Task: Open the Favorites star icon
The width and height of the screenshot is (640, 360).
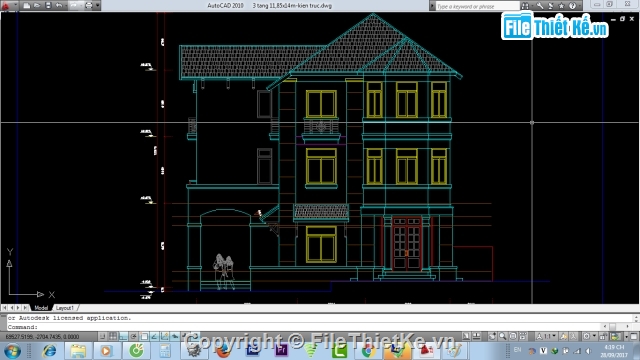Action: point(561,6)
